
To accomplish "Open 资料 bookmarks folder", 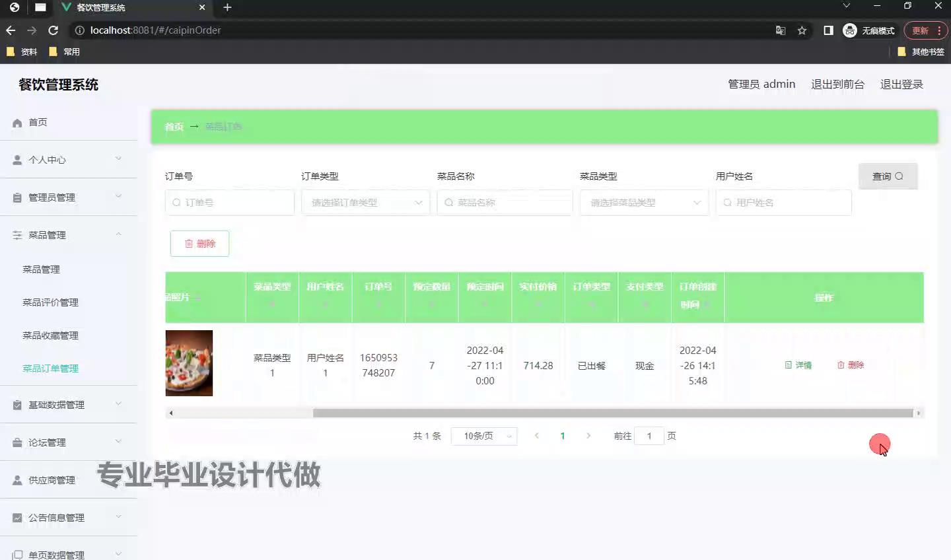I will [x=22, y=52].
